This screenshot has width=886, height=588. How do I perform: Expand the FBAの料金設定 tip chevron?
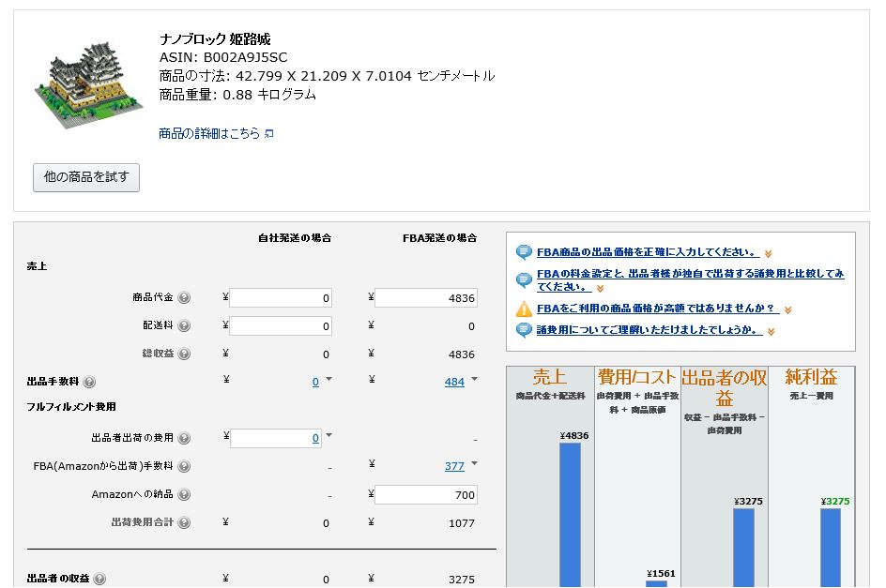pos(600,289)
